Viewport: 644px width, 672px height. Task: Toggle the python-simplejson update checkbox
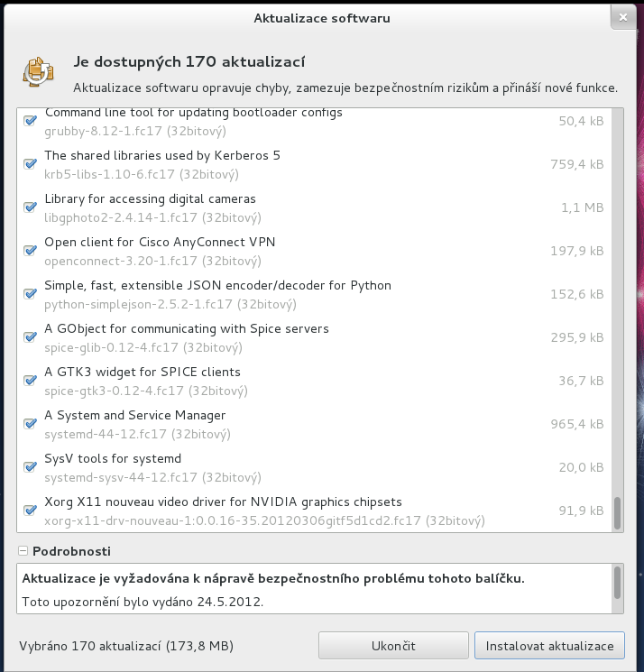(x=30, y=294)
